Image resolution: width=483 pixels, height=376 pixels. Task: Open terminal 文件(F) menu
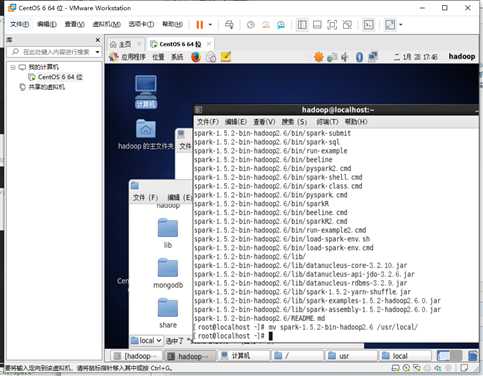[208, 122]
